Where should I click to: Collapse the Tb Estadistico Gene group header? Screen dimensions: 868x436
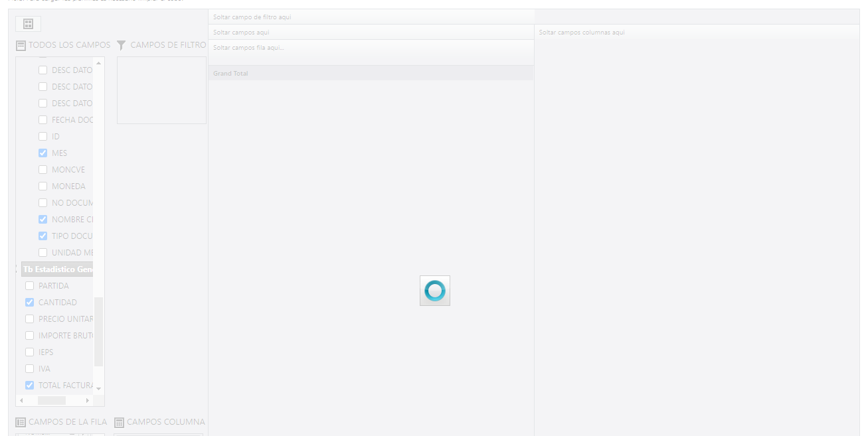[x=57, y=269]
